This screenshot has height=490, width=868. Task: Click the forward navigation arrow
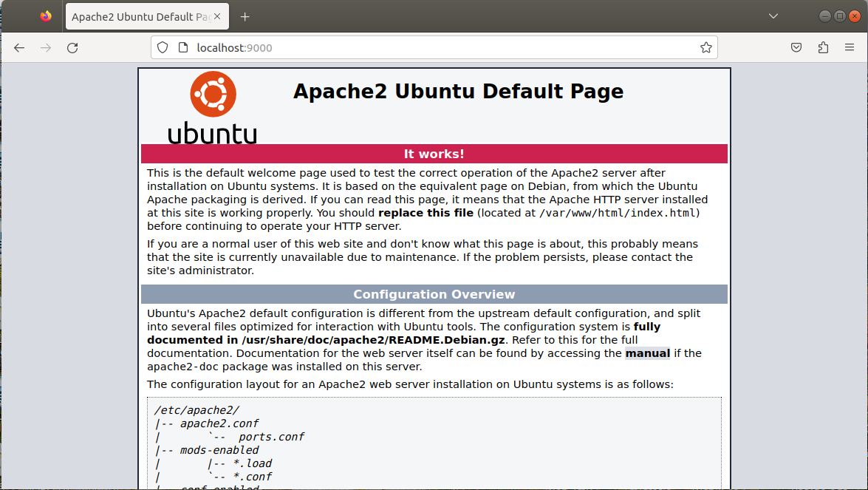tap(46, 48)
